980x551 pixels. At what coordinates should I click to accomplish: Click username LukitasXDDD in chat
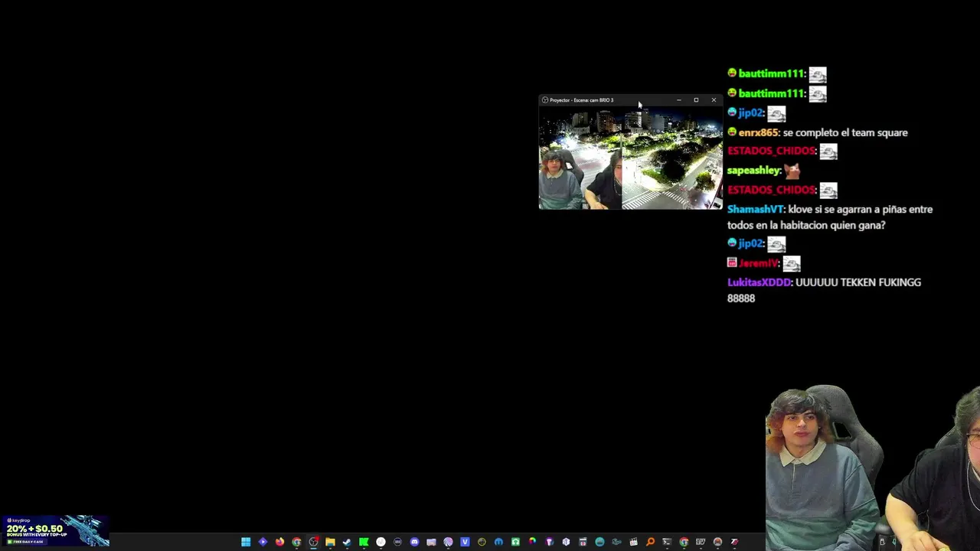tap(759, 282)
